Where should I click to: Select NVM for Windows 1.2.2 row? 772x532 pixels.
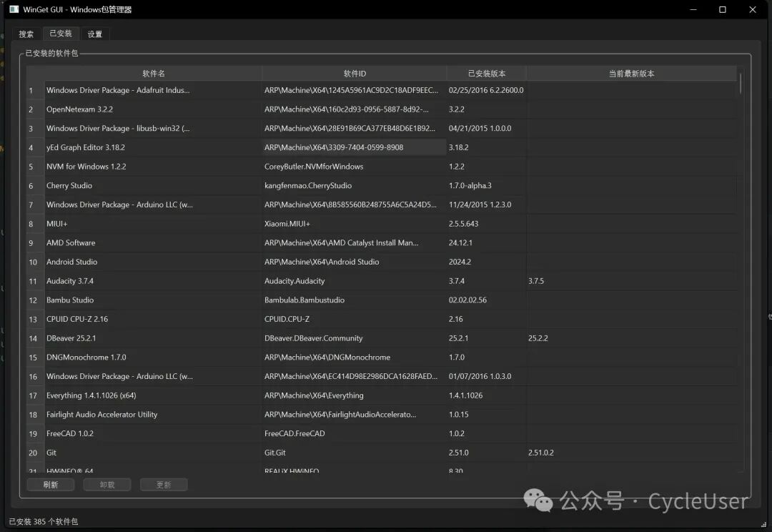coord(382,167)
